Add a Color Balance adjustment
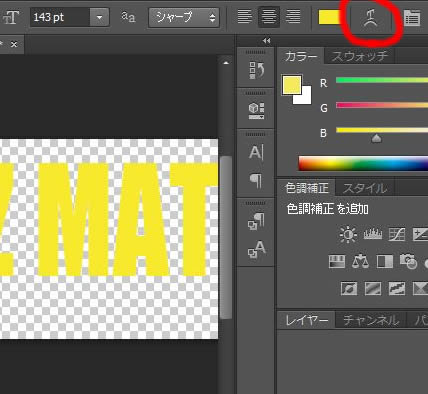The height and width of the screenshot is (394, 428). click(x=361, y=262)
